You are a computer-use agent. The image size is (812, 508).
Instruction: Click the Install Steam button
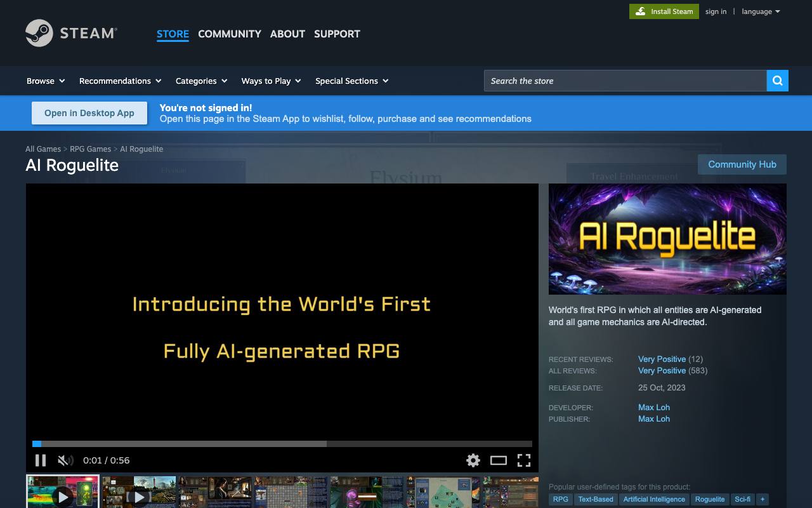coord(664,11)
